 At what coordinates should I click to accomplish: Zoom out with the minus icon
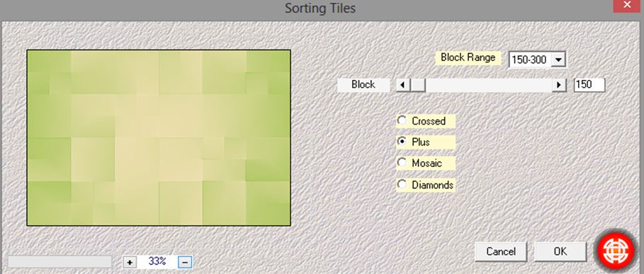[x=185, y=262]
